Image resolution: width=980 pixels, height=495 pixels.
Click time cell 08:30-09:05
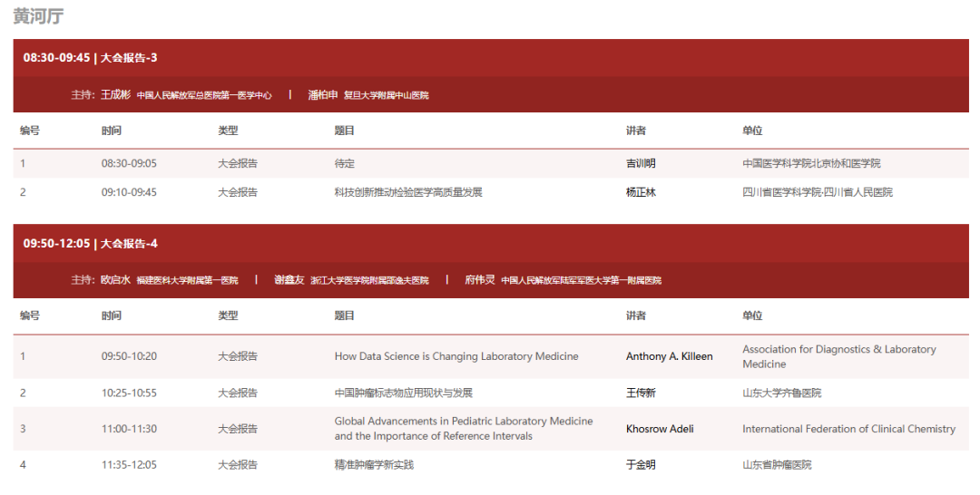click(130, 163)
